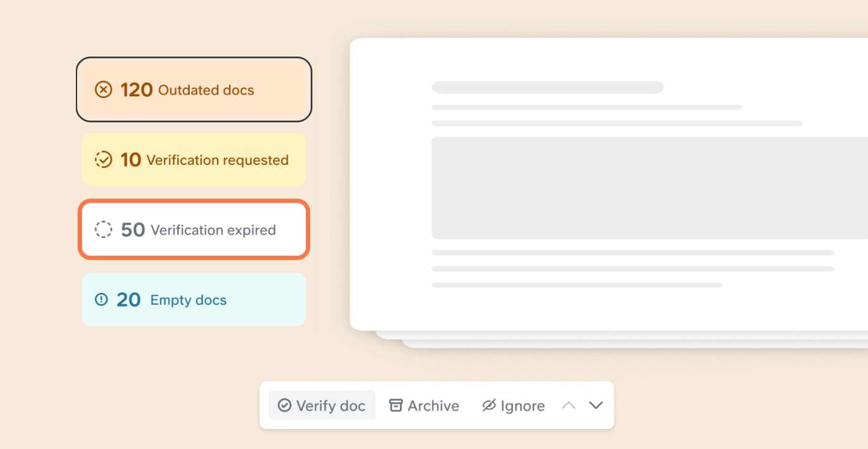Click the archive box icon
The image size is (868, 449).
[x=395, y=405]
